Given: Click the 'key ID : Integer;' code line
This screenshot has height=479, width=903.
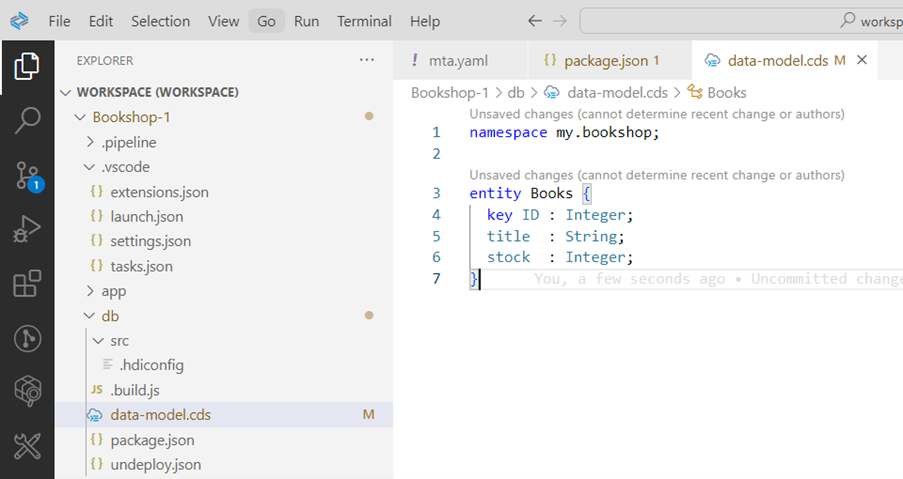Looking at the screenshot, I should [560, 215].
